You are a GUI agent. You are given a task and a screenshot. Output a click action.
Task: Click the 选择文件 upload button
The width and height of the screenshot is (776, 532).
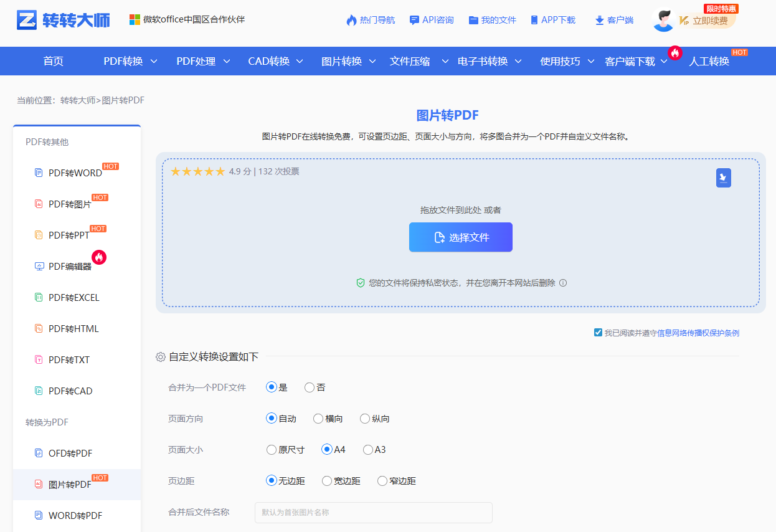[x=460, y=237]
